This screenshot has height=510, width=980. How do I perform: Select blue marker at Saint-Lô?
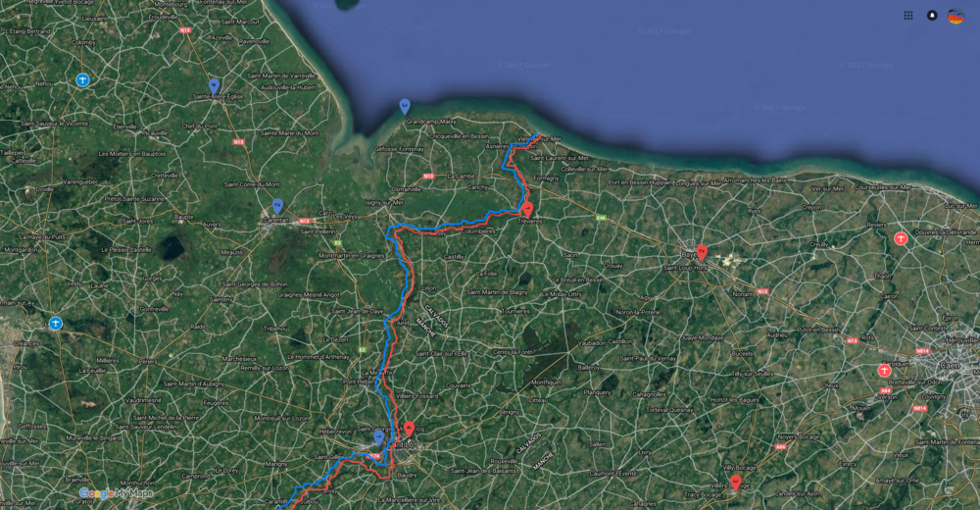click(x=378, y=437)
